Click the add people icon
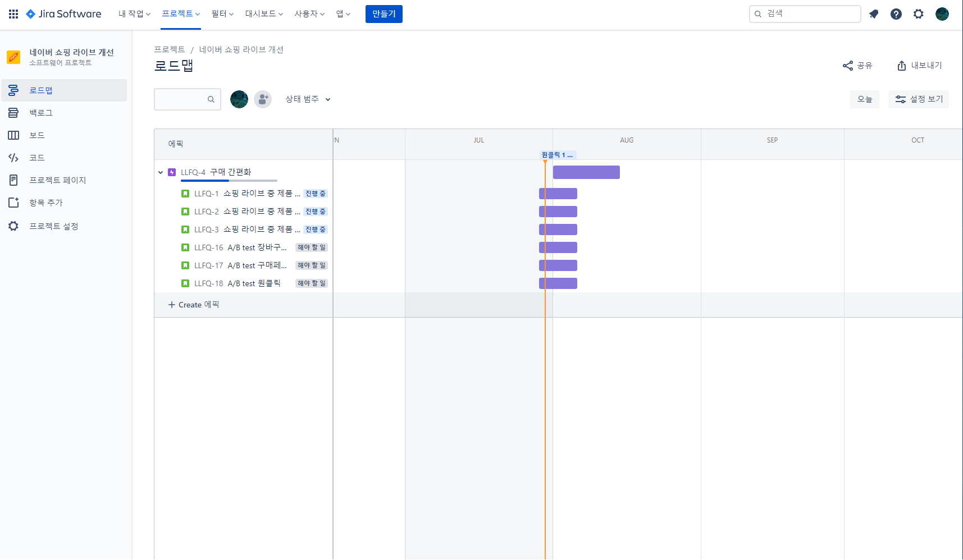This screenshot has width=963, height=560. (263, 99)
